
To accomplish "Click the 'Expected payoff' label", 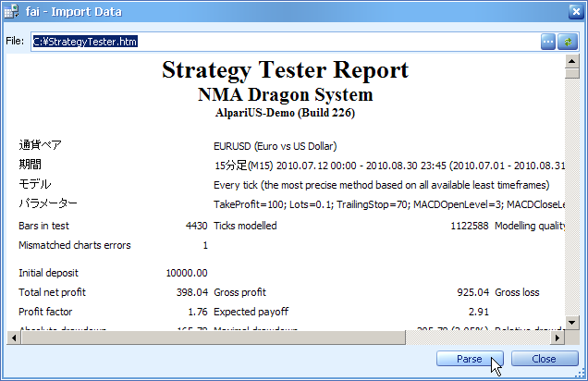I will (251, 312).
